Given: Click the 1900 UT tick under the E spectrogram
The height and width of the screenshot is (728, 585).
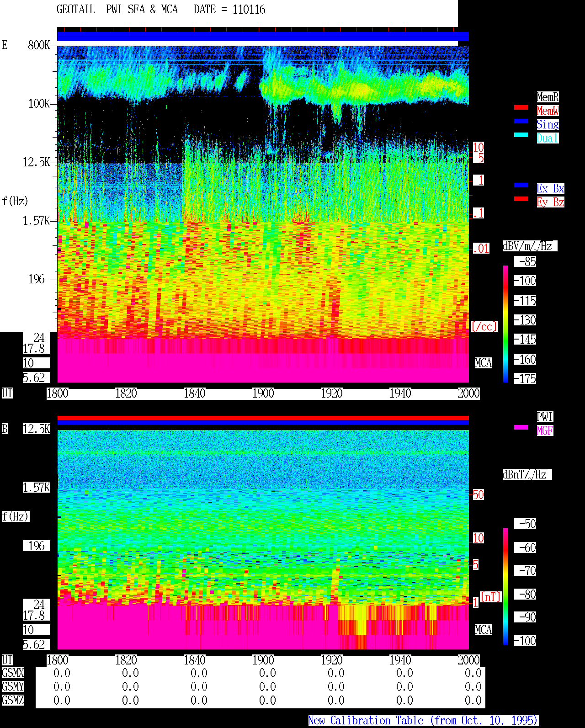Looking at the screenshot, I should (x=263, y=393).
